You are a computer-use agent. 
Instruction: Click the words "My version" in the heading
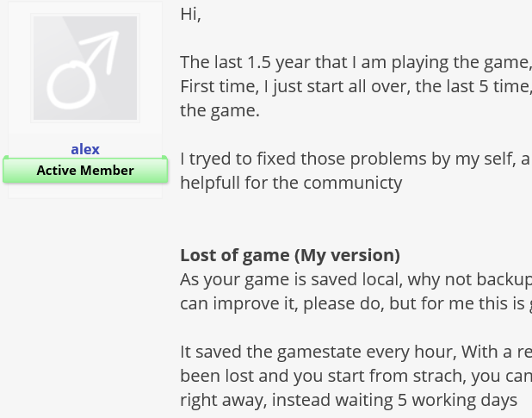coord(348,255)
